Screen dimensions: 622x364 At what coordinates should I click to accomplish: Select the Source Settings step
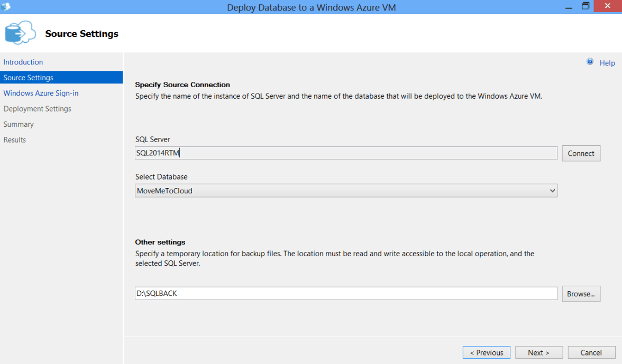(x=29, y=78)
